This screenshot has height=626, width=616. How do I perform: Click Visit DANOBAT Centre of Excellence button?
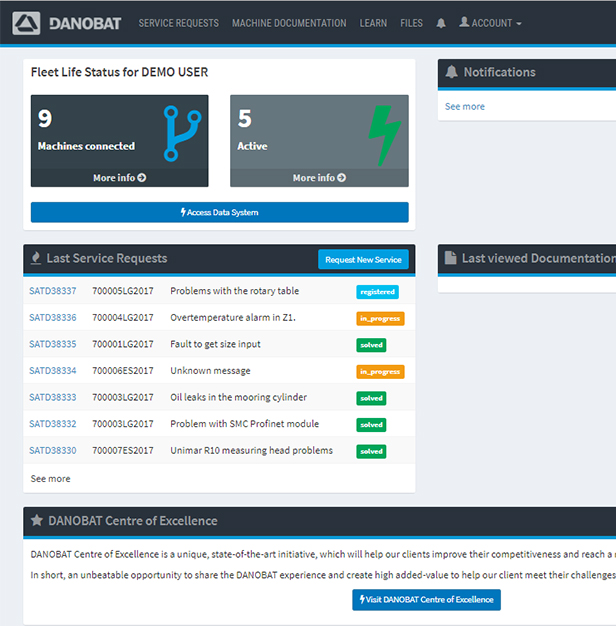click(426, 600)
